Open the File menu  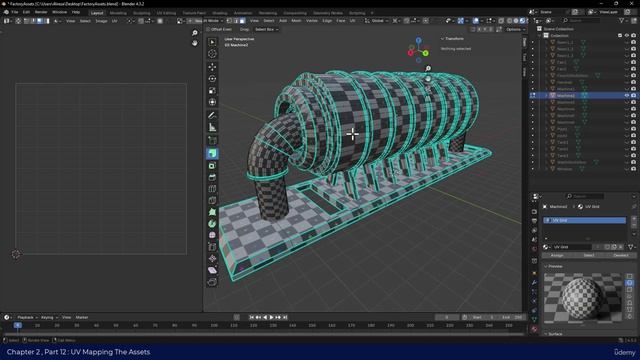[15, 12]
